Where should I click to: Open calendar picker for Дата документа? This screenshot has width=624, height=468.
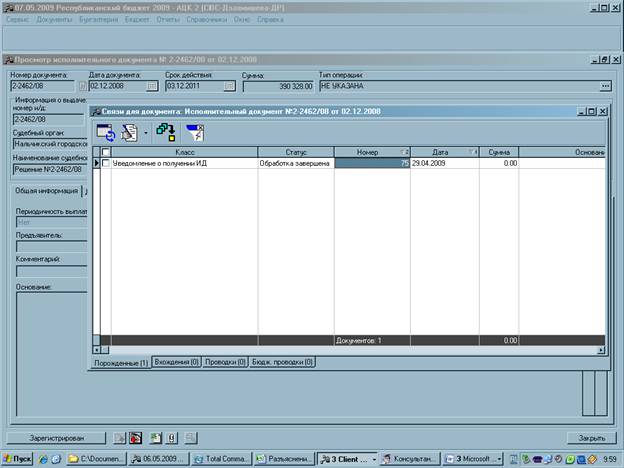(x=152, y=86)
